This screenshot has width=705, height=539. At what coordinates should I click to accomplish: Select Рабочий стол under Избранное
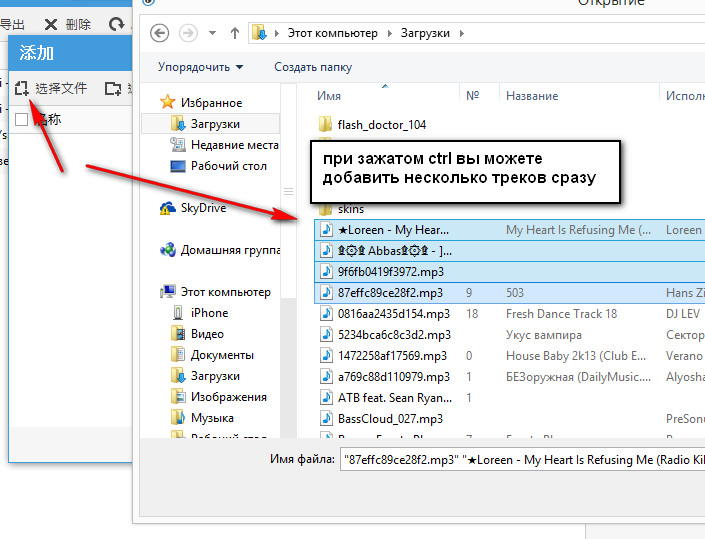[x=228, y=166]
